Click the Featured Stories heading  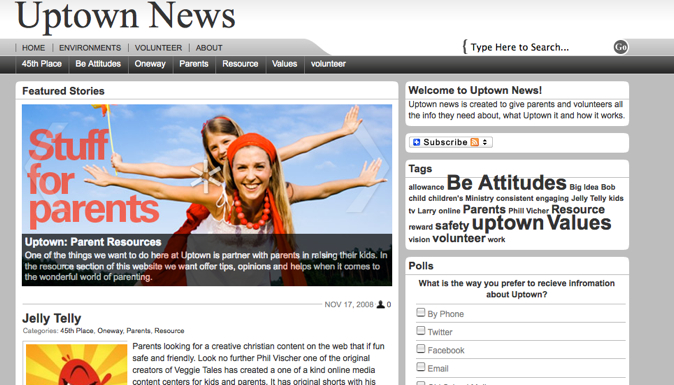[x=63, y=91]
